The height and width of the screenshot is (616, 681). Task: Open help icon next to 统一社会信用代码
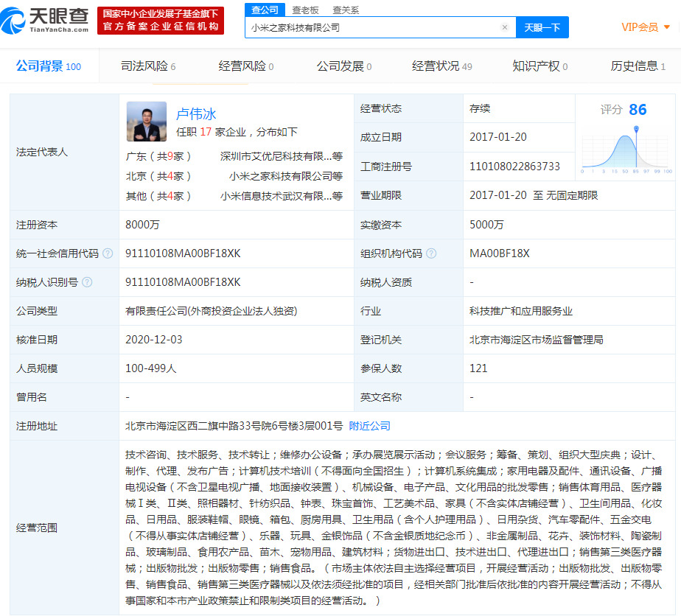(x=108, y=253)
